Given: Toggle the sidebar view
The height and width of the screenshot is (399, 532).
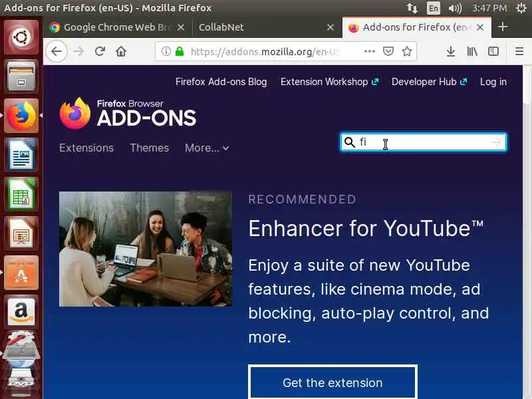Looking at the screenshot, I should [x=493, y=52].
